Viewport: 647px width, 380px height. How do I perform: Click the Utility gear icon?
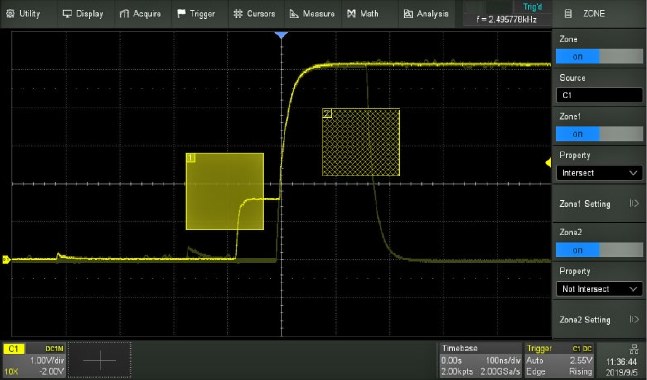[10, 14]
